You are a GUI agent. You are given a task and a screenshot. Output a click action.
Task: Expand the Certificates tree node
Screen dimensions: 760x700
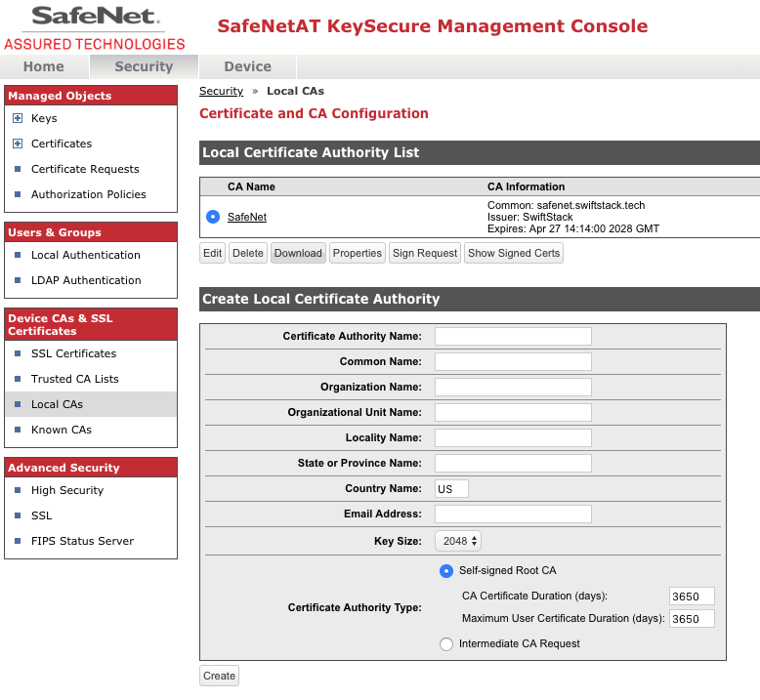click(18, 144)
